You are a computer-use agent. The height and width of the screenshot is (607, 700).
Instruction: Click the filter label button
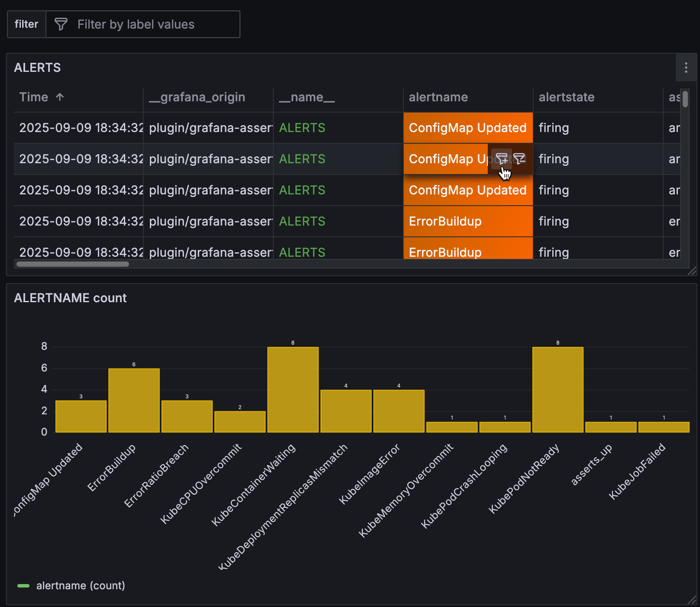tap(26, 24)
